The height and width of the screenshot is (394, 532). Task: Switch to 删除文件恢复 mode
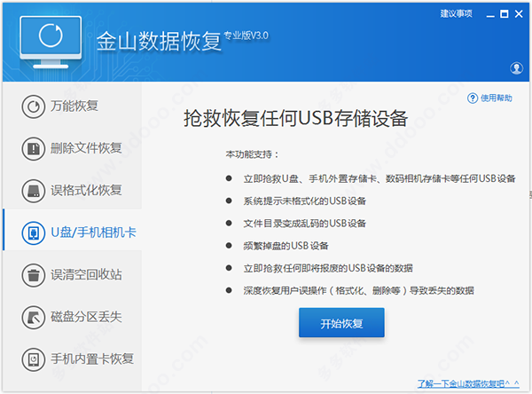tap(86, 148)
